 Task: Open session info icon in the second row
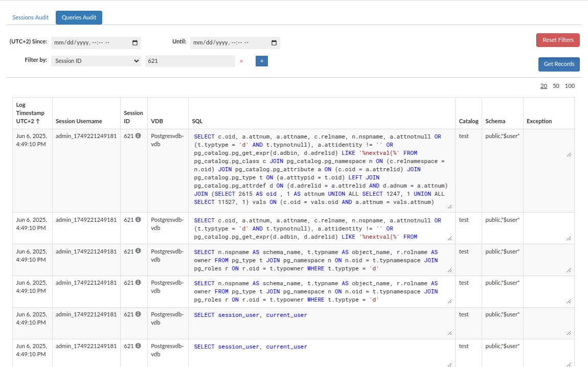pos(139,220)
